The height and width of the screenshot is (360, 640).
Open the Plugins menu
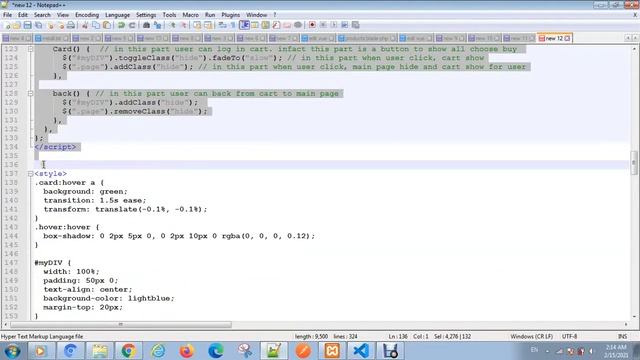tap(231, 15)
